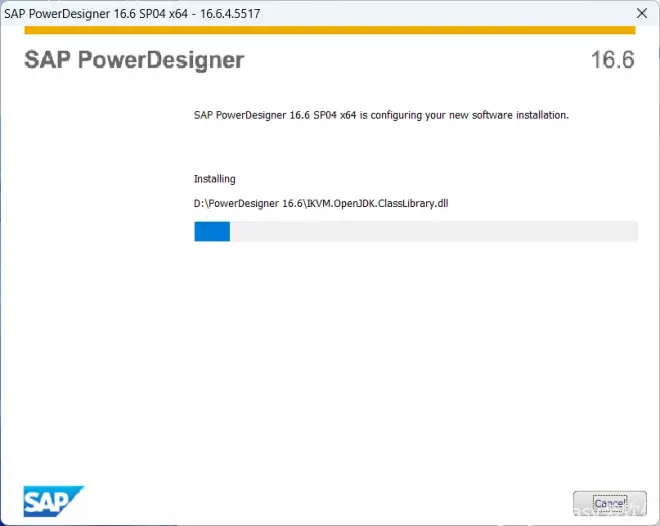Click the "Installing" status label
This screenshot has height=526, width=660.
tap(214, 179)
